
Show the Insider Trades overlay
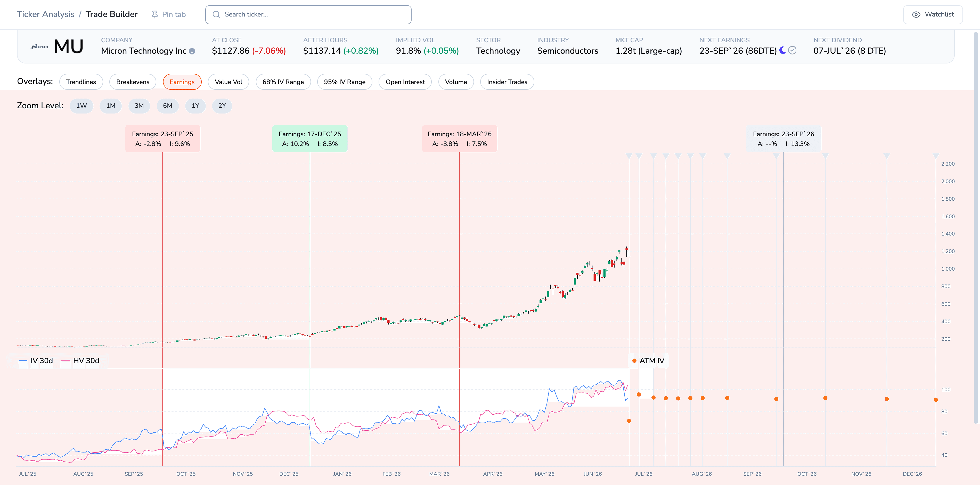click(507, 82)
